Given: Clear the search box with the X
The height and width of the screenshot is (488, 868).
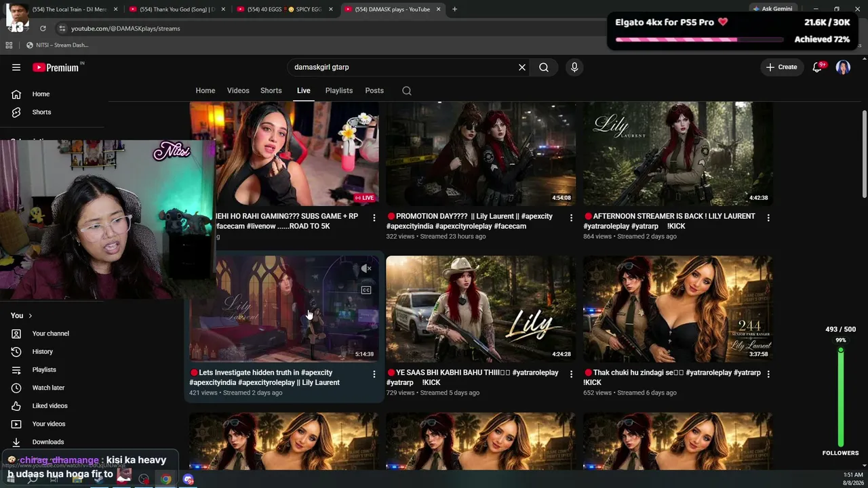Looking at the screenshot, I should [522, 67].
